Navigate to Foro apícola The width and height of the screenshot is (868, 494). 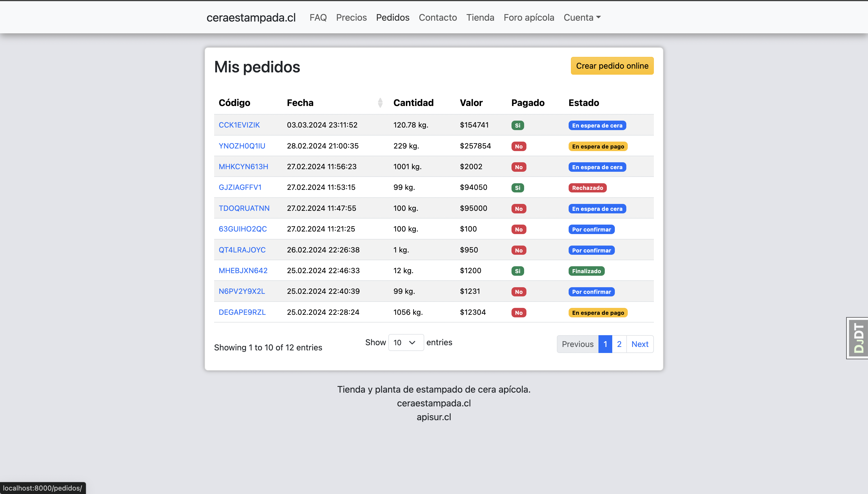pos(529,17)
